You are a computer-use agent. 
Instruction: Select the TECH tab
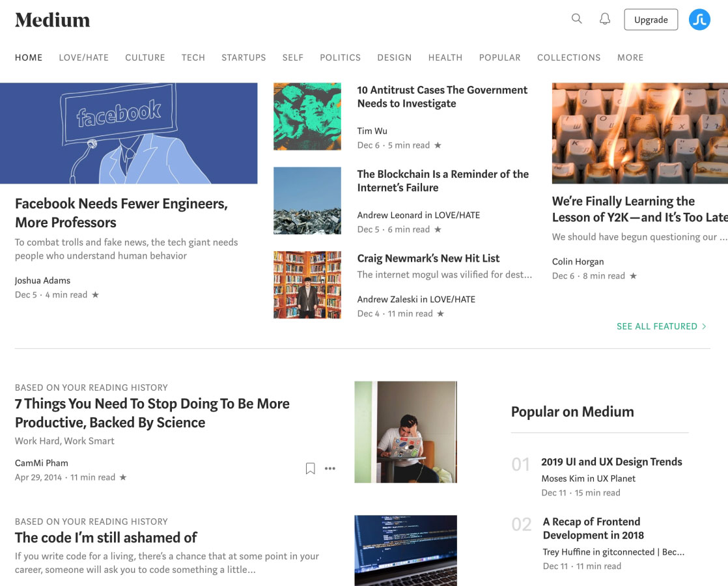pos(193,57)
